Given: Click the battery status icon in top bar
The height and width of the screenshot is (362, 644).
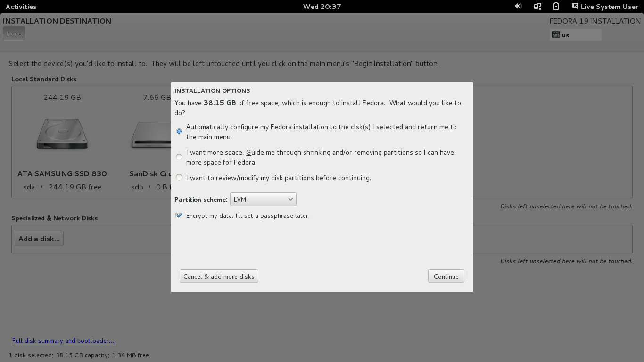Looking at the screenshot, I should tap(556, 6).
